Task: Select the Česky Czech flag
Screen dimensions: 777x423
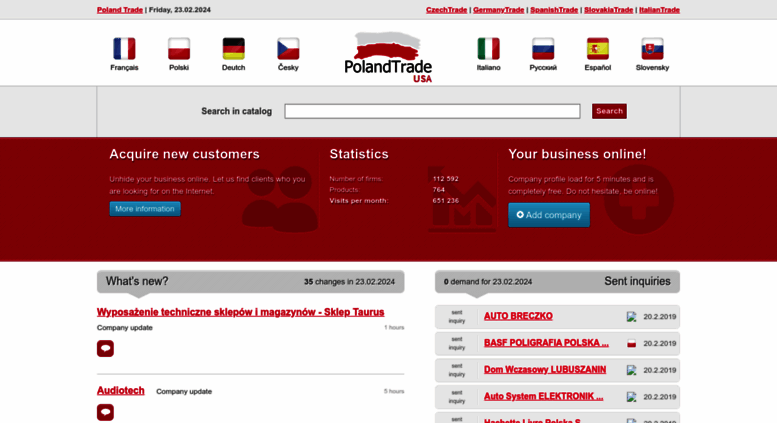Action: (x=288, y=49)
